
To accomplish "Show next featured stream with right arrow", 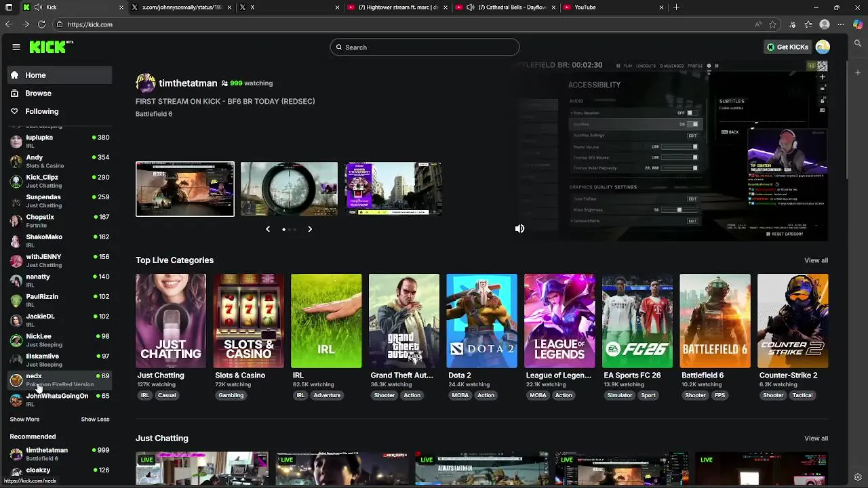I will click(310, 229).
